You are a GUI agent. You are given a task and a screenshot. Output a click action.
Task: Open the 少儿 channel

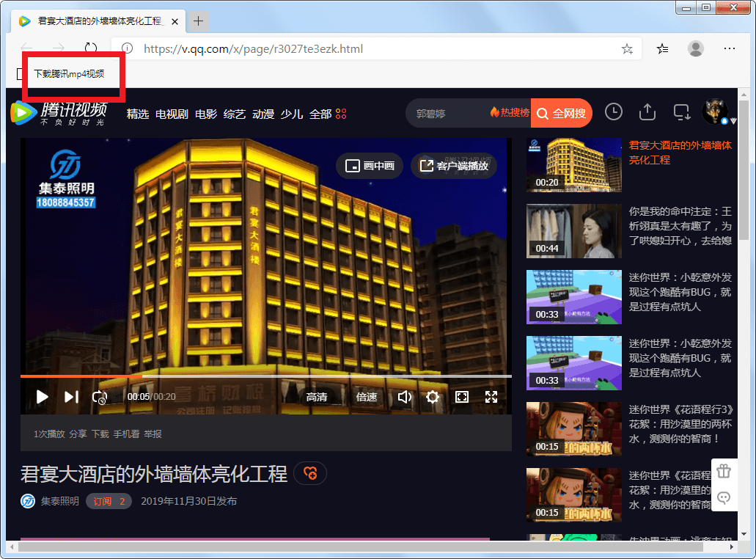tap(292, 114)
